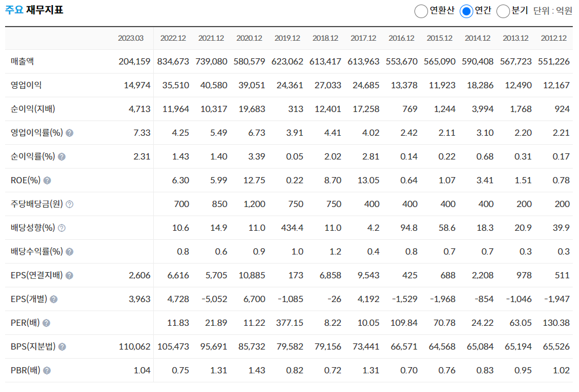Click the 2020.12 column header

coord(249,38)
